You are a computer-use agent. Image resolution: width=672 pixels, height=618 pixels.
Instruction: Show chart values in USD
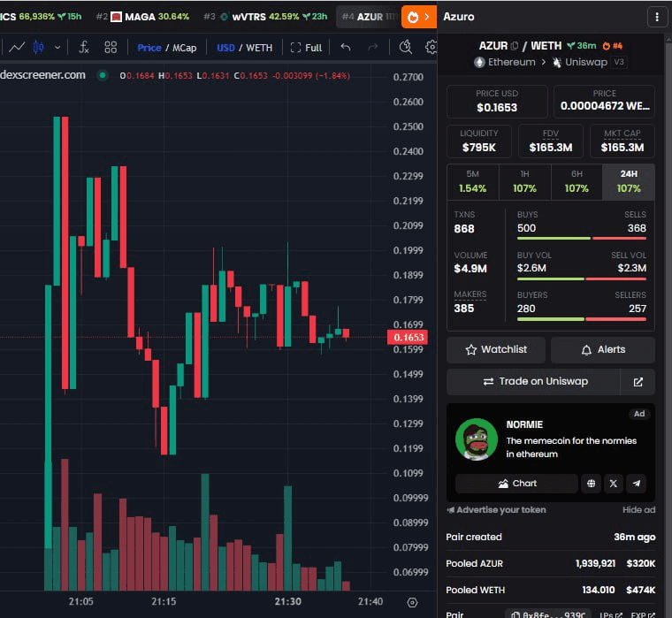point(225,48)
